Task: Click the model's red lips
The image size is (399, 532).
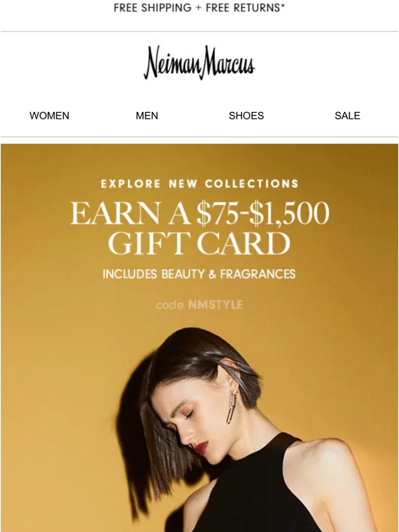Action: click(202, 449)
